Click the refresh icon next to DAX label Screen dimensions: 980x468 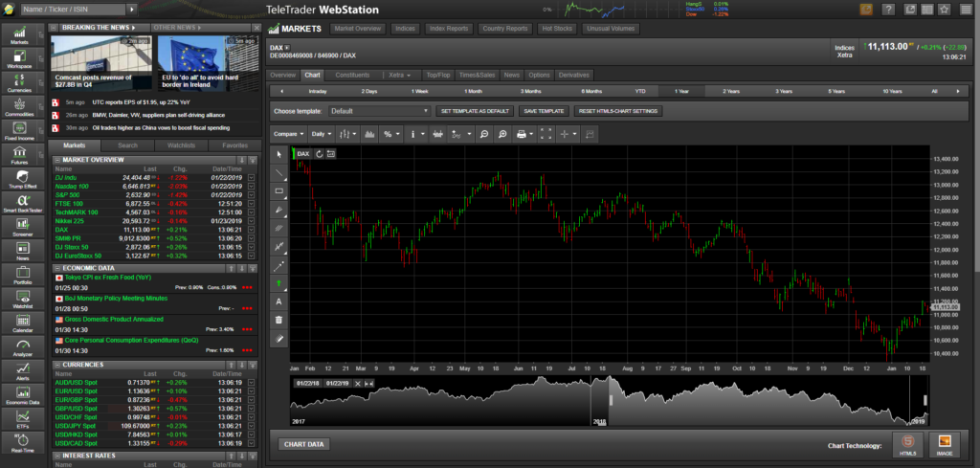pyautogui.click(x=320, y=154)
